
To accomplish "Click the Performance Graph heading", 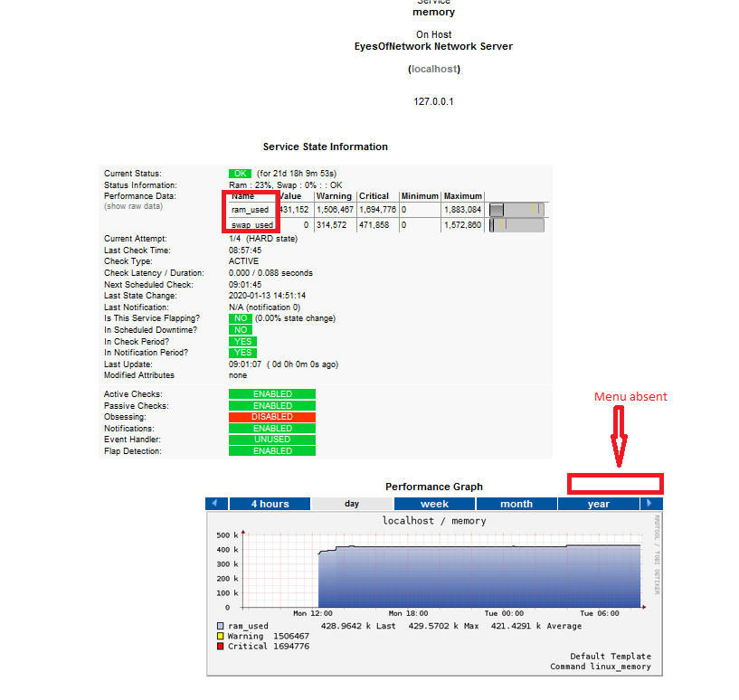I will pyautogui.click(x=434, y=487).
